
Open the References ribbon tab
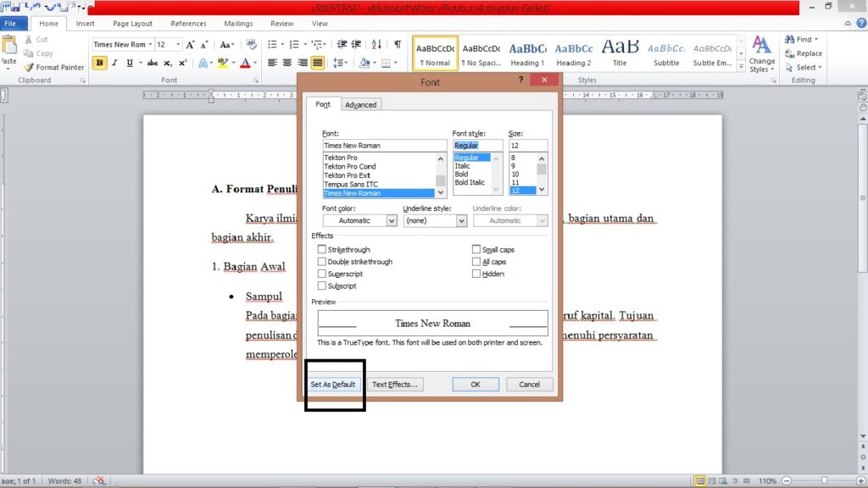click(x=188, y=24)
